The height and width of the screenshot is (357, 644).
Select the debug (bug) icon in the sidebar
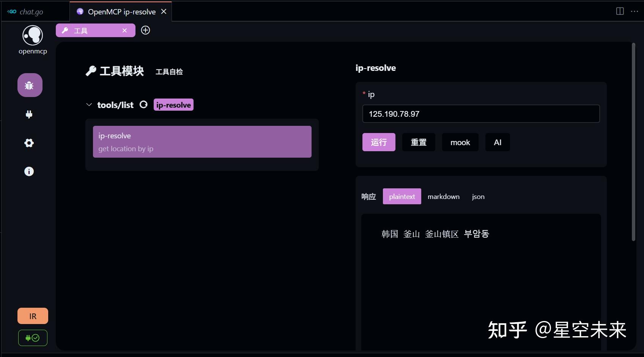tap(29, 85)
